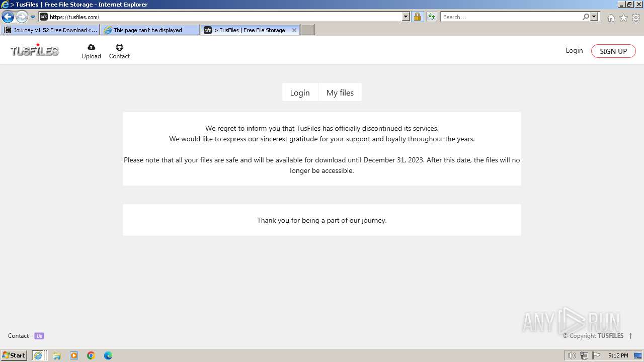Image resolution: width=644 pixels, height=362 pixels.
Task: Click the 'discontinued its services' notice line
Action: (x=322, y=128)
